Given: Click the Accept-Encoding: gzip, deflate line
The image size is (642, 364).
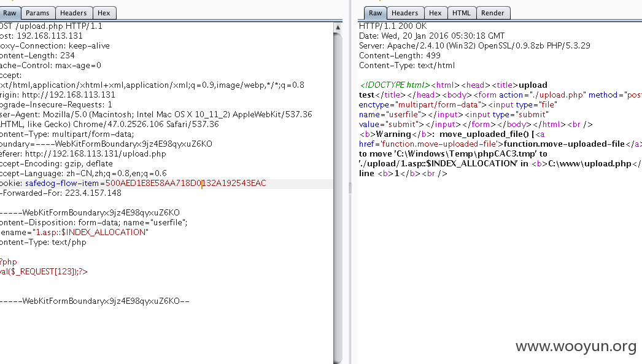Looking at the screenshot, I should pos(56,163).
